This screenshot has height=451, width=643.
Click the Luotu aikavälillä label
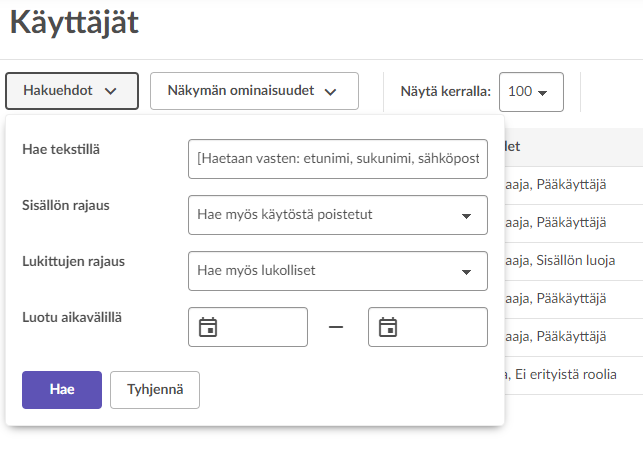point(78,317)
